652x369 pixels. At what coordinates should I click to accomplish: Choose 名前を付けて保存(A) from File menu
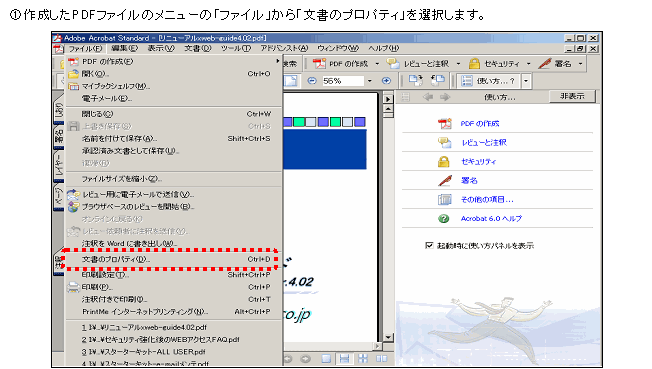tap(170, 139)
